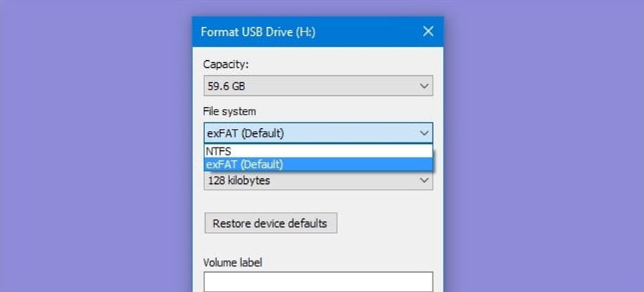This screenshot has height=292, width=644.
Task: Click the purple background left of the dialog
Action: [96, 146]
